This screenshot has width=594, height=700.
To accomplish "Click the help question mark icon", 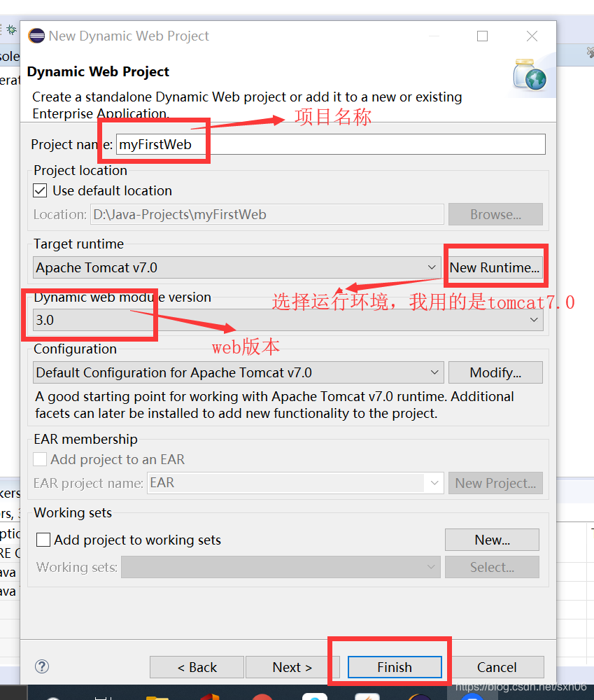I will [x=41, y=666].
